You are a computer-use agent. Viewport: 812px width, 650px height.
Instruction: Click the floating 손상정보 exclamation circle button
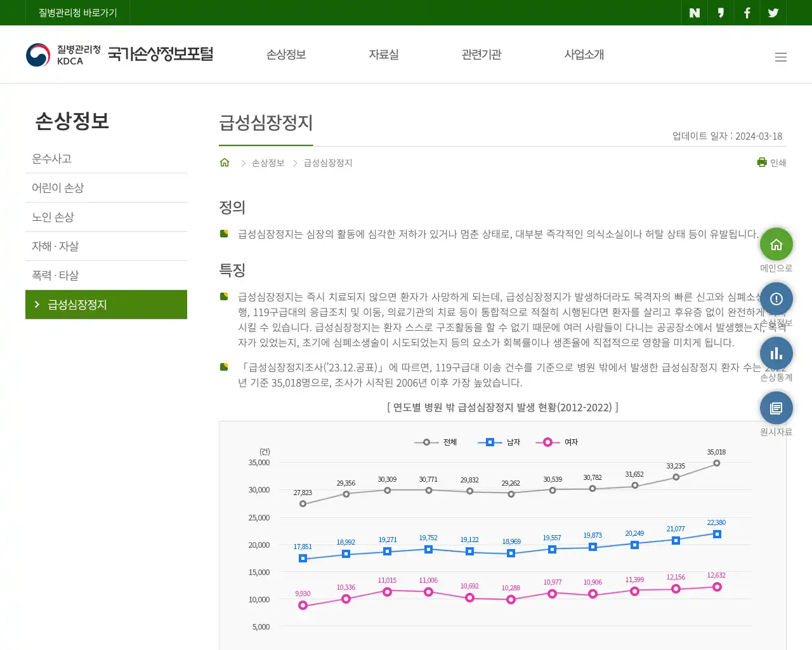coord(776,299)
